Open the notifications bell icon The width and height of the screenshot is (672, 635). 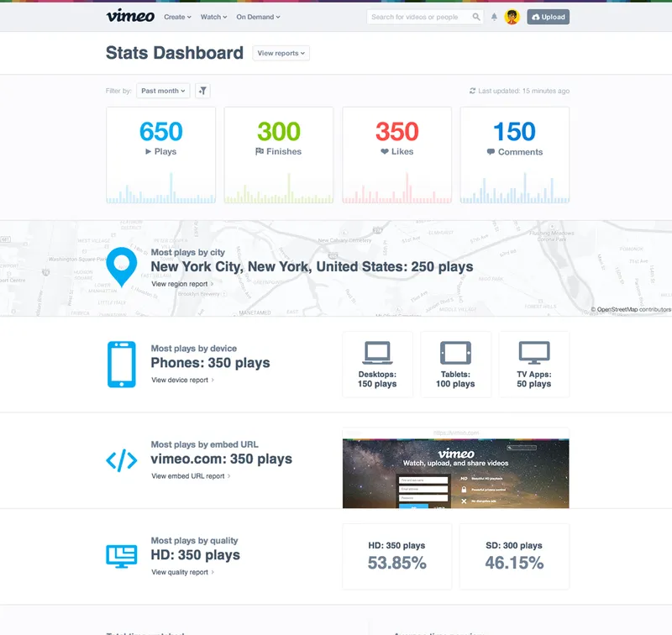494,17
